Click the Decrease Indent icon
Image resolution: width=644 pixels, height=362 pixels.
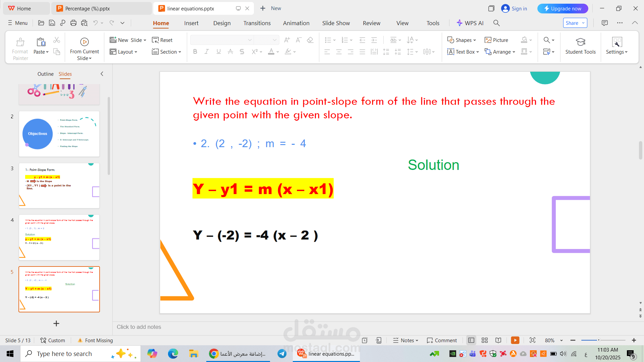point(362,40)
